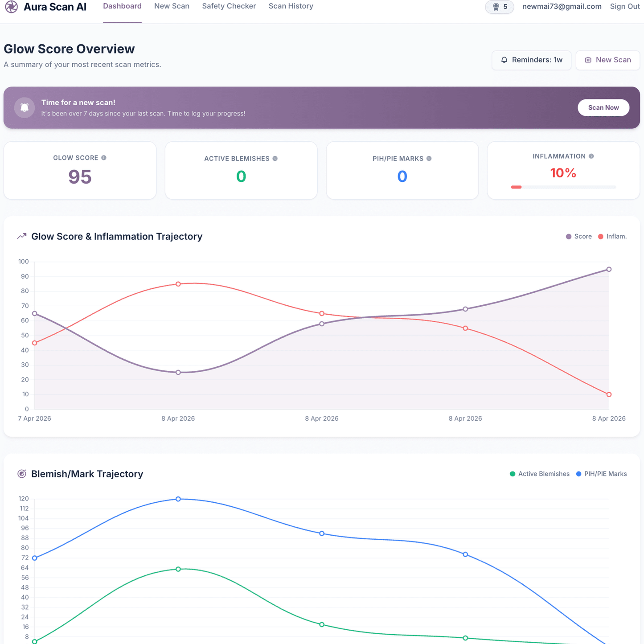Click the Aura Scan AI logo icon
Viewport: 644px width, 644px height.
pos(12,7)
